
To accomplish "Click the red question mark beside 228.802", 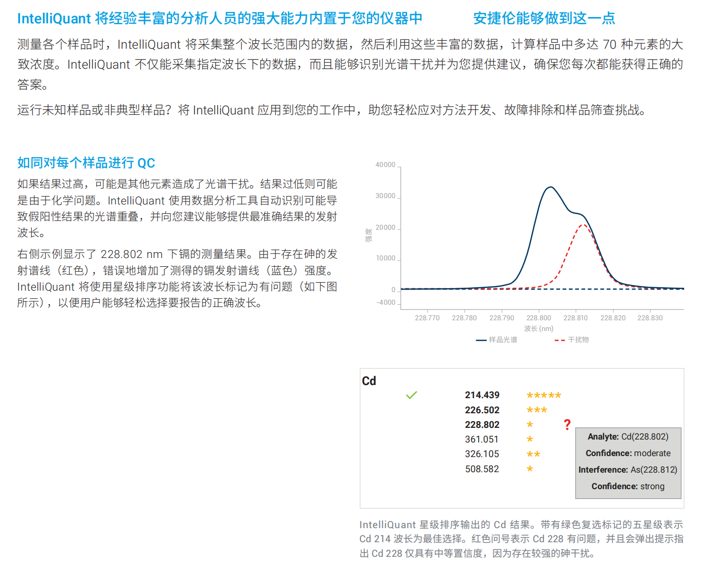I will pos(567,424).
